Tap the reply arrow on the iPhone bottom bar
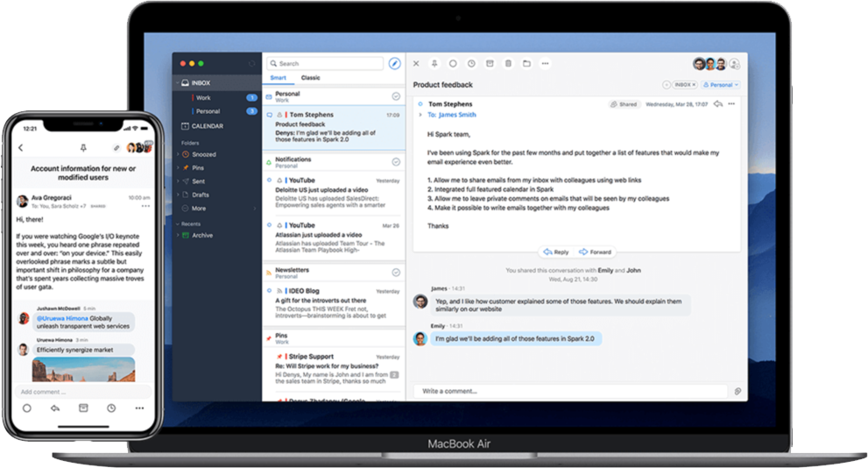 click(55, 408)
